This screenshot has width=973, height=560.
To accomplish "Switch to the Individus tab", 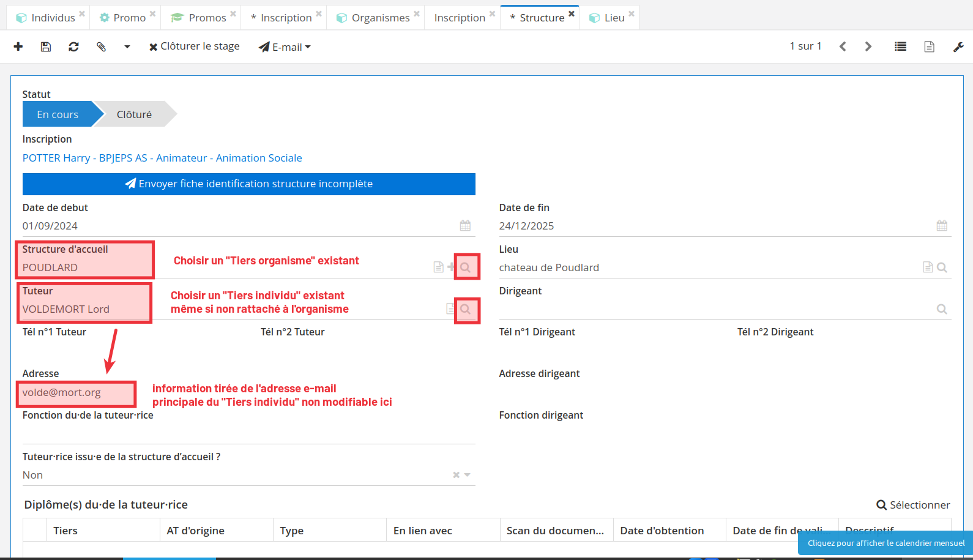I will tap(47, 18).
